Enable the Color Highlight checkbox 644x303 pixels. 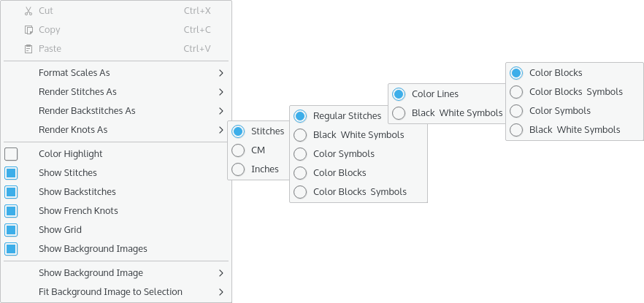[11, 154]
